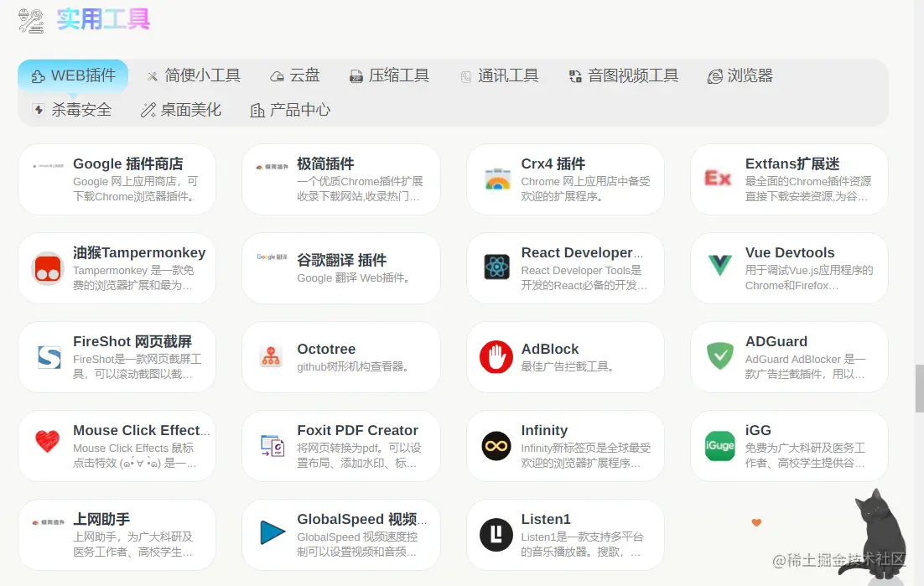This screenshot has width=924, height=586.
Task: Click the Vue green V icon
Action: pyautogui.click(x=719, y=266)
